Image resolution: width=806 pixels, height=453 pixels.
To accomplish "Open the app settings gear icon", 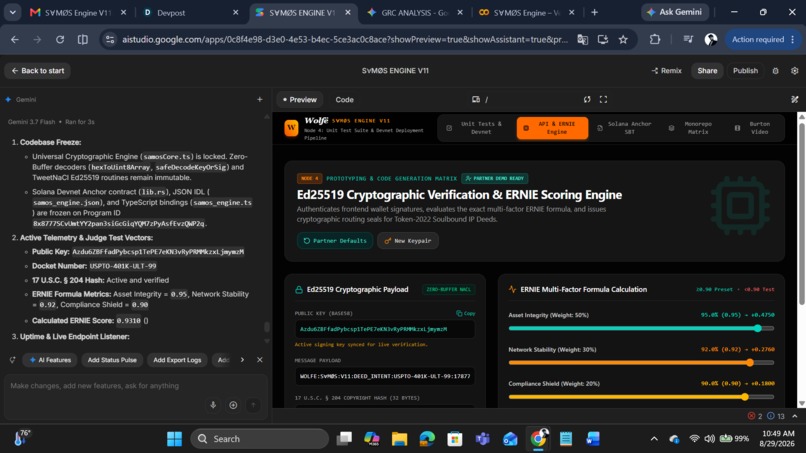I will tap(795, 71).
